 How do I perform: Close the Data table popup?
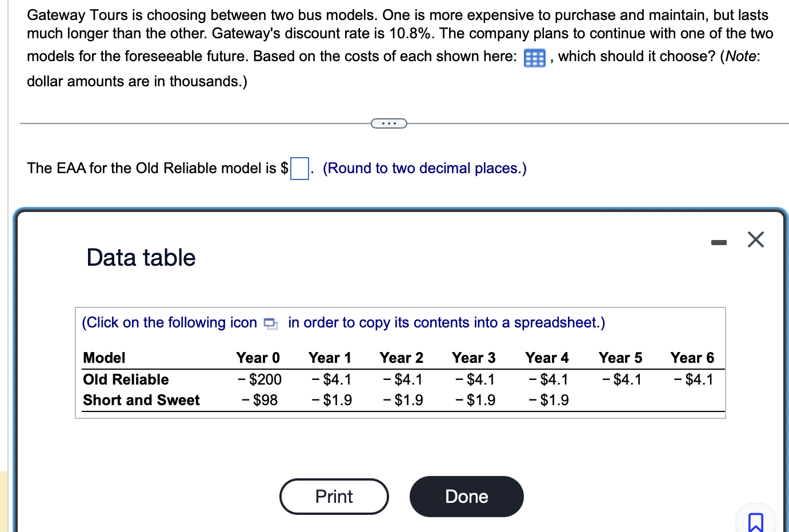click(x=755, y=239)
